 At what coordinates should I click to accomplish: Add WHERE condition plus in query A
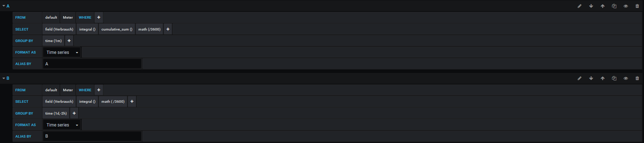coord(99,18)
